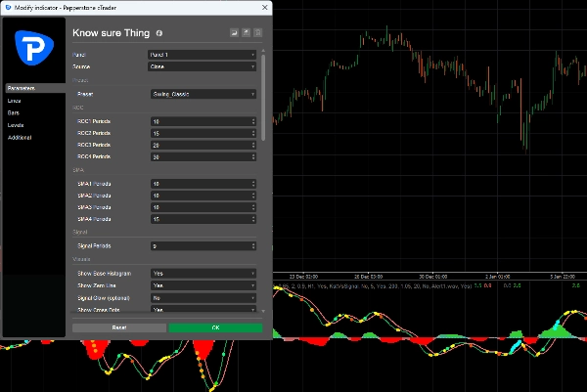Click the ROC2 Periods stepper arrows

point(253,133)
